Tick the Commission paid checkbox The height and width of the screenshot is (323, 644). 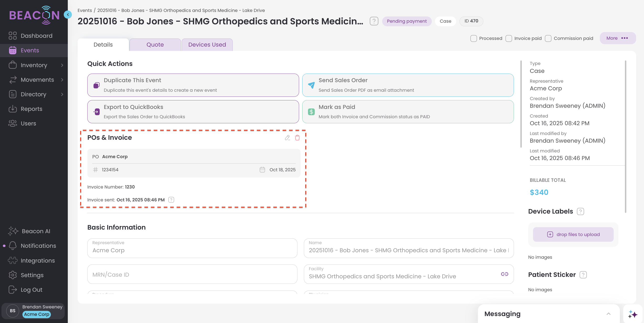point(548,38)
